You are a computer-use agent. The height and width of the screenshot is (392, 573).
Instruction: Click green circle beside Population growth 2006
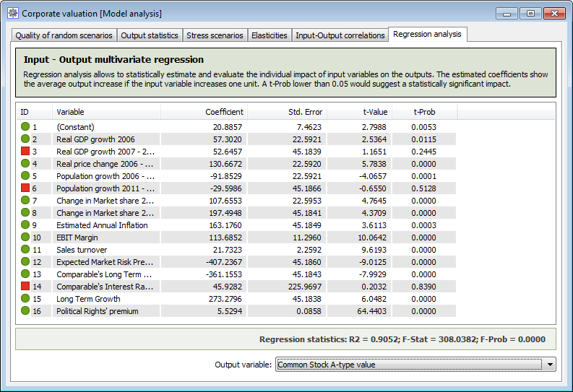(25, 176)
